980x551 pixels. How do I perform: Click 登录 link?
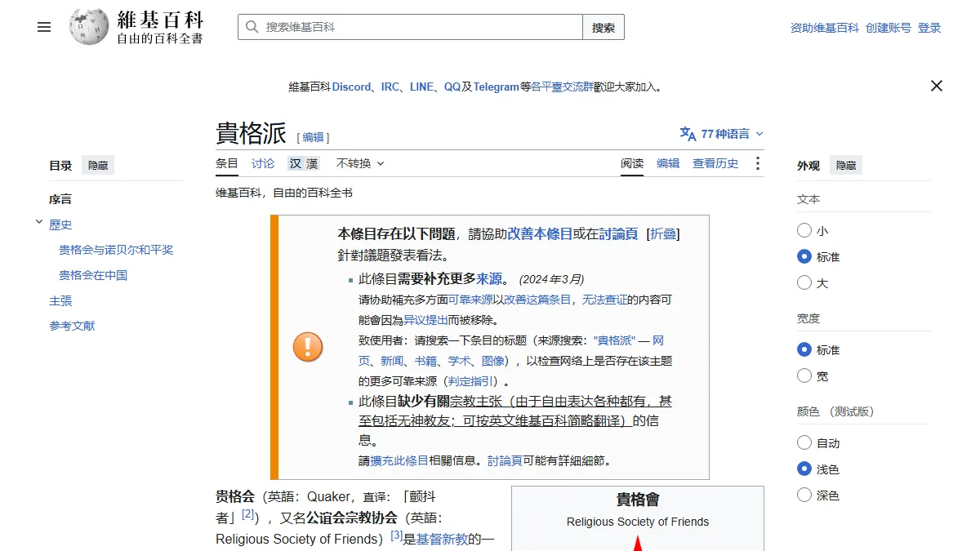coord(929,28)
